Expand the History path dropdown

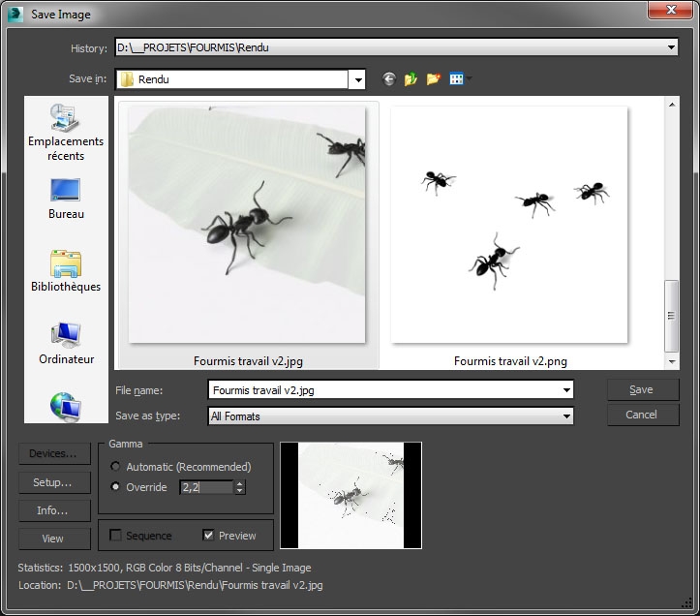671,47
